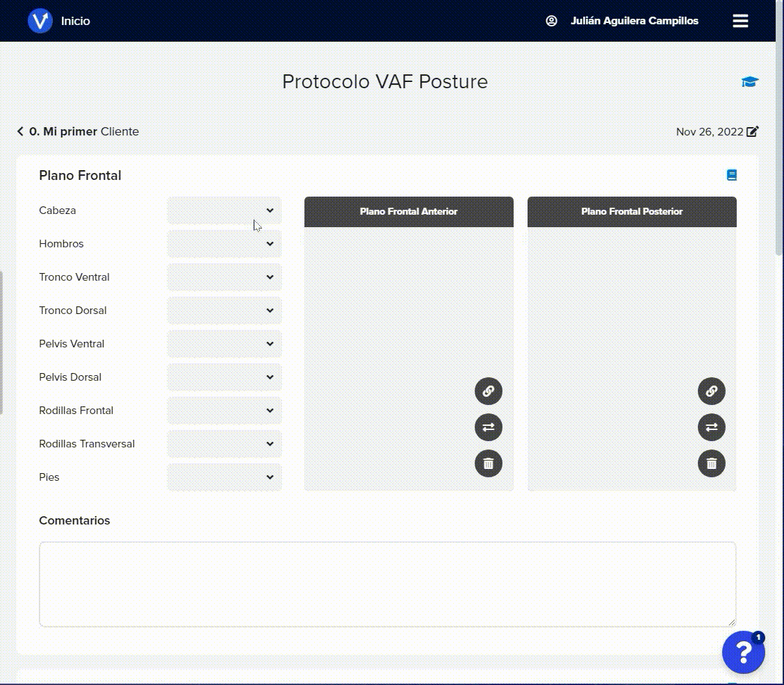The height and width of the screenshot is (685, 784).
Task: Click the user profile icon
Action: [x=551, y=20]
